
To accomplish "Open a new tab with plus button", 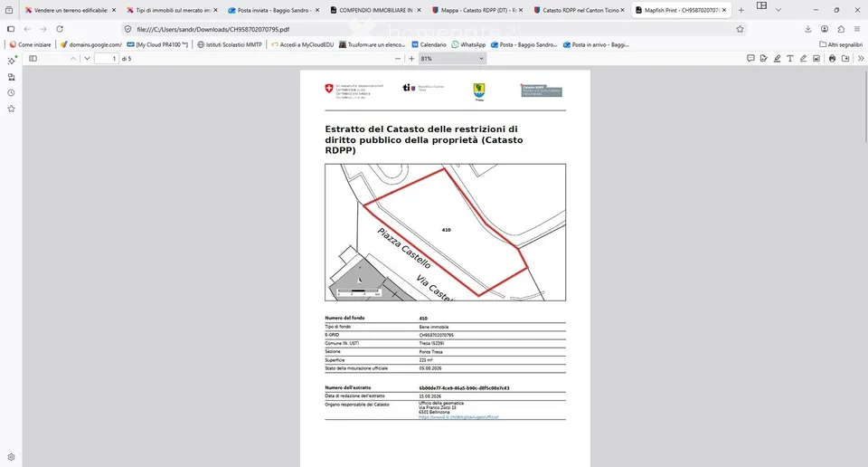I will coord(741,10).
